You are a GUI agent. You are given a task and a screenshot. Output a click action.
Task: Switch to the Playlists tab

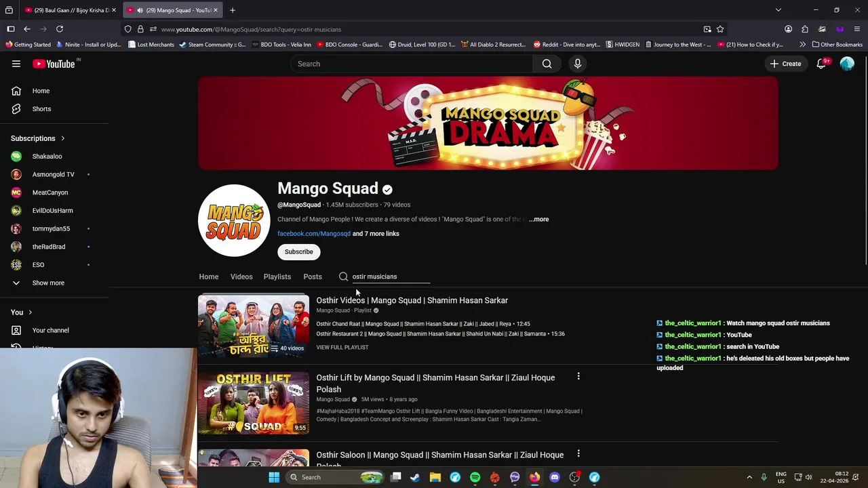pyautogui.click(x=277, y=277)
